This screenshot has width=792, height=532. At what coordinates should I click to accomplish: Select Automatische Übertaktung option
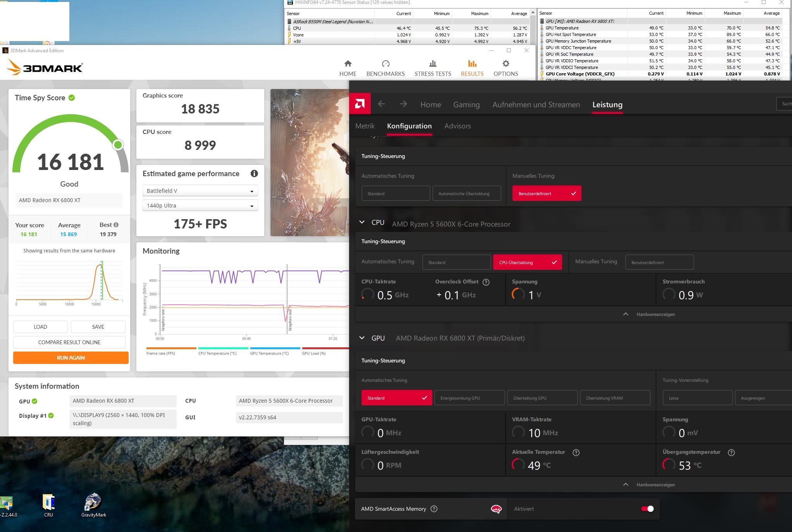[x=467, y=193]
